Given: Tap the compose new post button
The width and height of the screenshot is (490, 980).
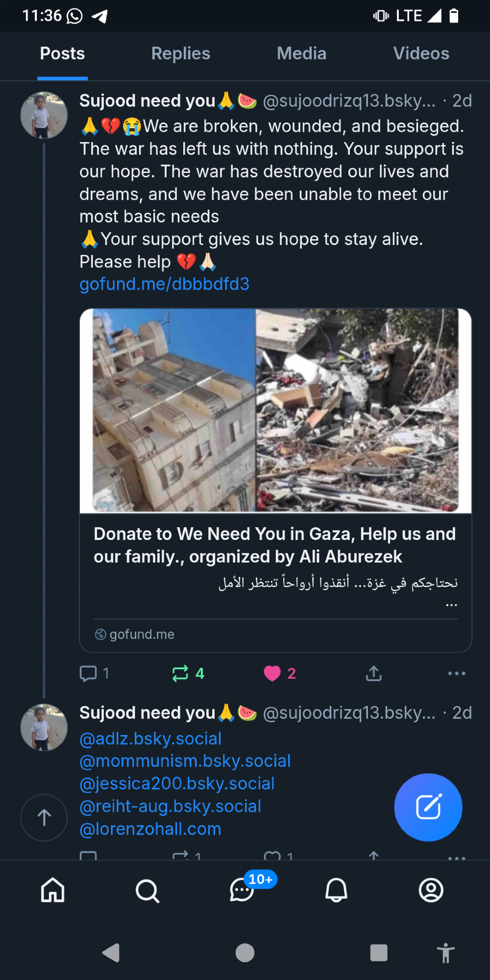Looking at the screenshot, I should 428,807.
